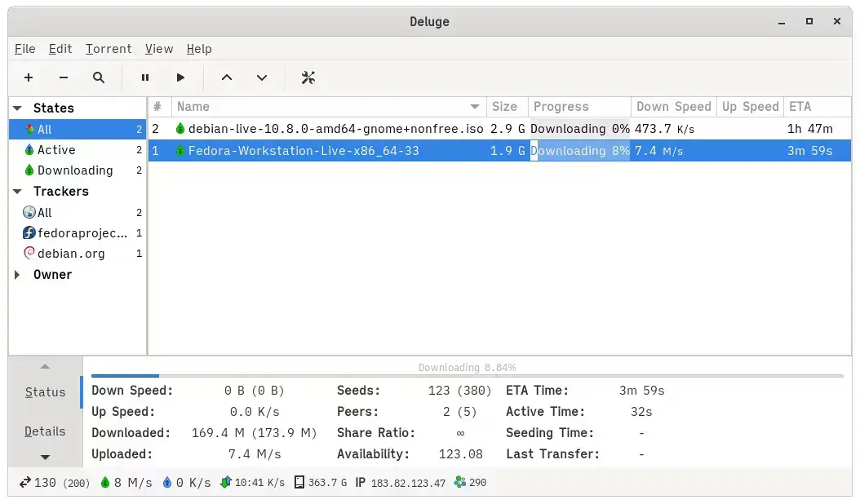Screen dimensions: 860x504
Task: Pause the selected torrent
Action: pos(144,77)
